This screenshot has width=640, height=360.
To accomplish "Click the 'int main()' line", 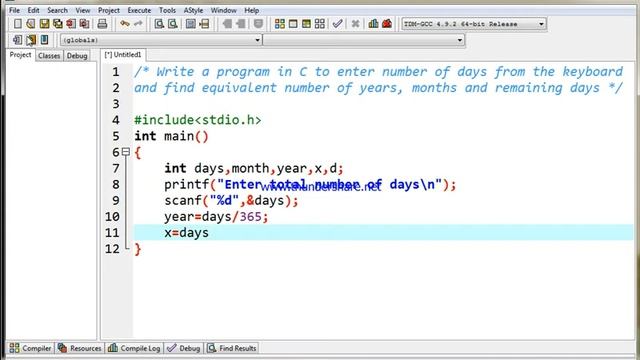I will (171, 136).
